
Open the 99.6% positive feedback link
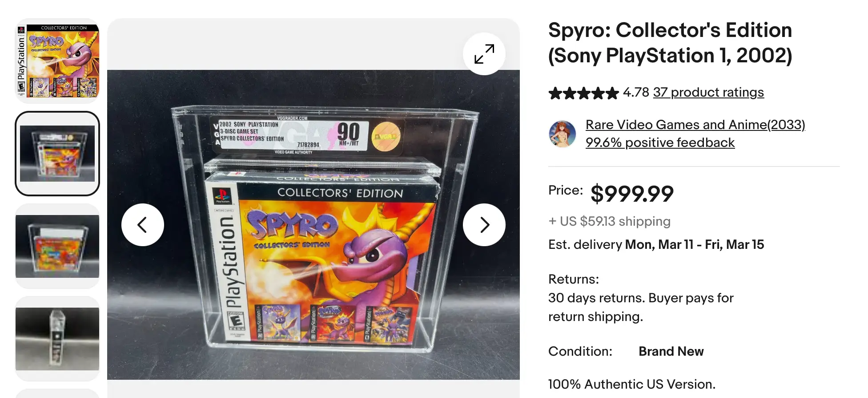click(x=660, y=142)
